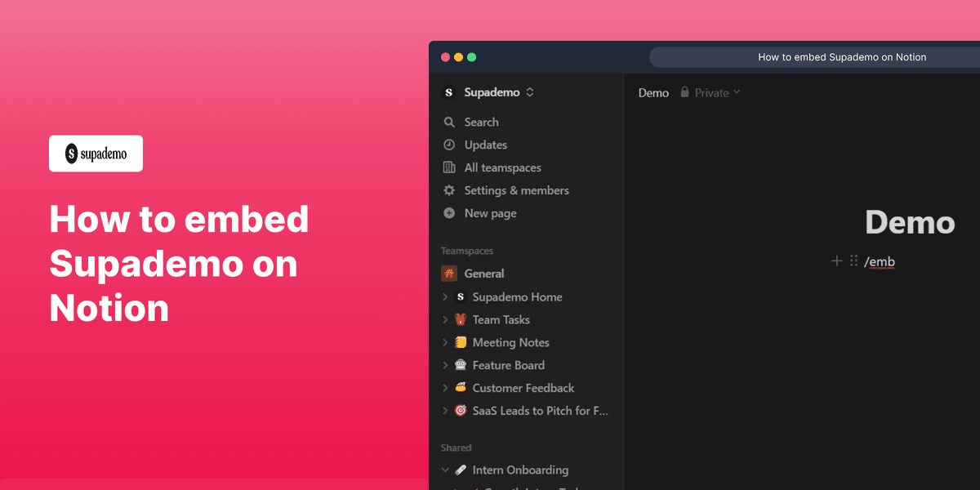Select Meeting Notes in the sidebar
Image resolution: width=980 pixels, height=490 pixels.
pos(510,342)
